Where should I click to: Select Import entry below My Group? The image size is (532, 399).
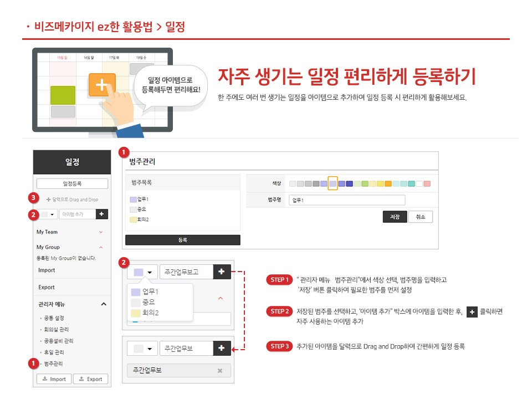pyautogui.click(x=47, y=270)
